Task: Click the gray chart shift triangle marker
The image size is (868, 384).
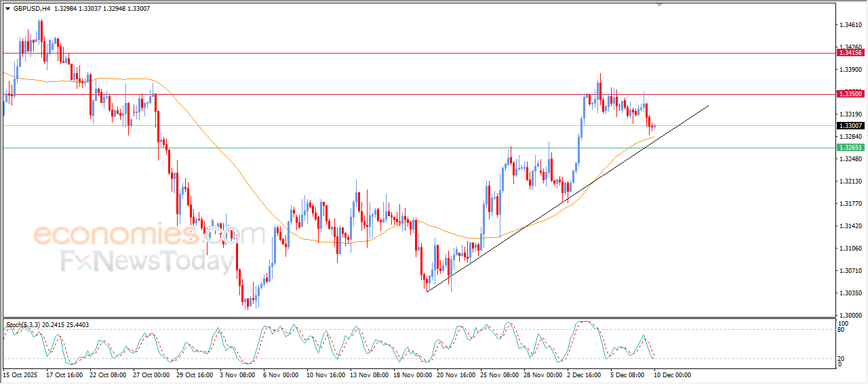Action: [x=658, y=5]
